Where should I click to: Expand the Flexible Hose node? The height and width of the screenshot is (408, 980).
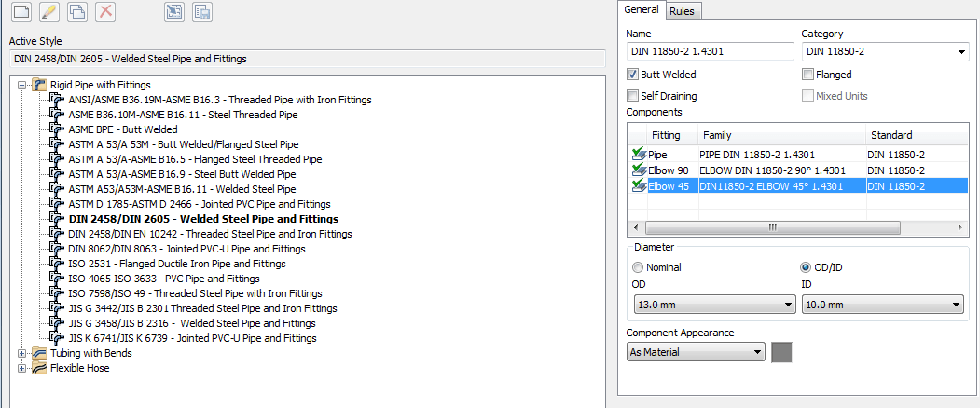coord(23,369)
